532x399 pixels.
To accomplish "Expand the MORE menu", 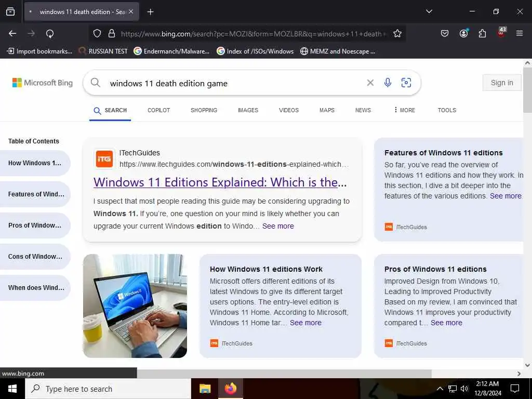I will click(404, 110).
